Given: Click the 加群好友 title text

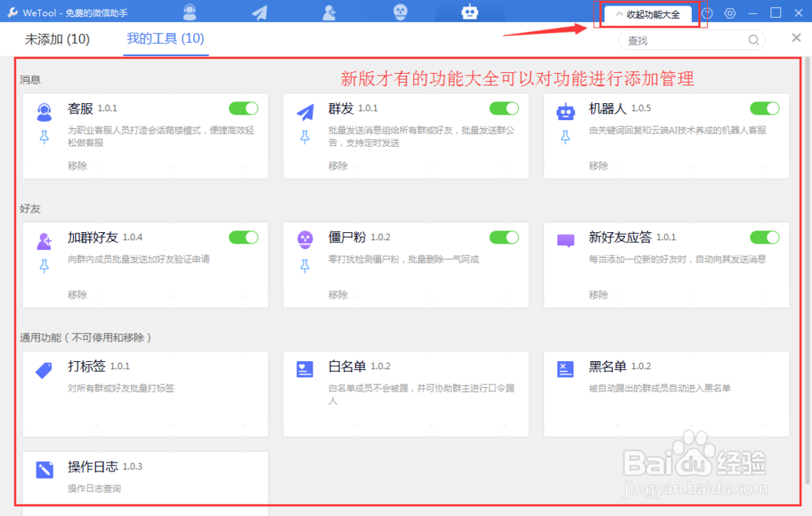Looking at the screenshot, I should click(93, 238).
